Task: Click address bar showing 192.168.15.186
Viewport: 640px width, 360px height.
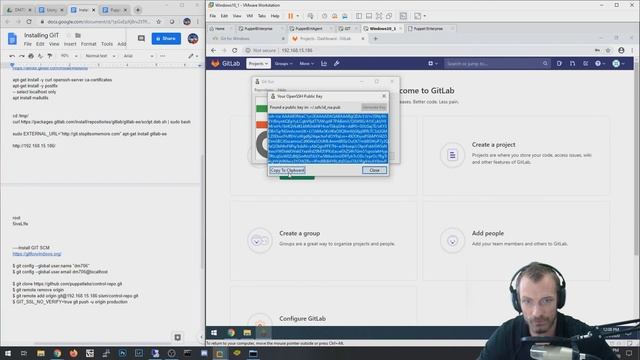Action: (416, 50)
